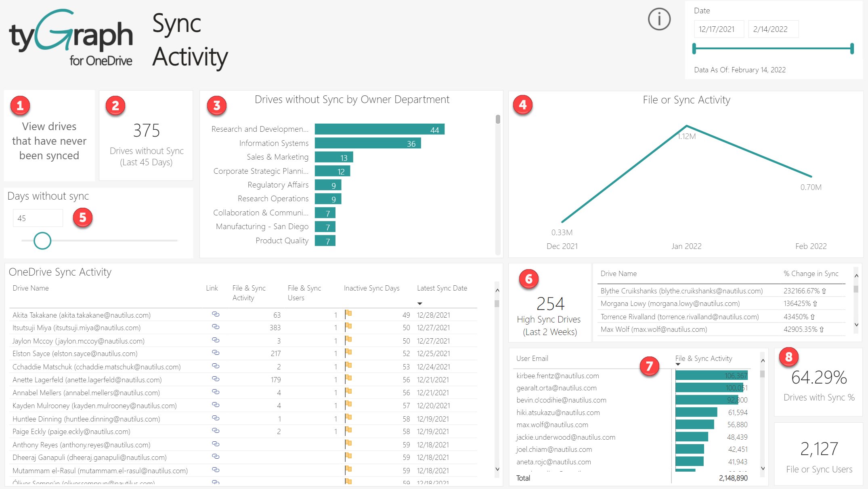Click link icon for Anthony Reyes drive
868x489 pixels.
[216, 444]
